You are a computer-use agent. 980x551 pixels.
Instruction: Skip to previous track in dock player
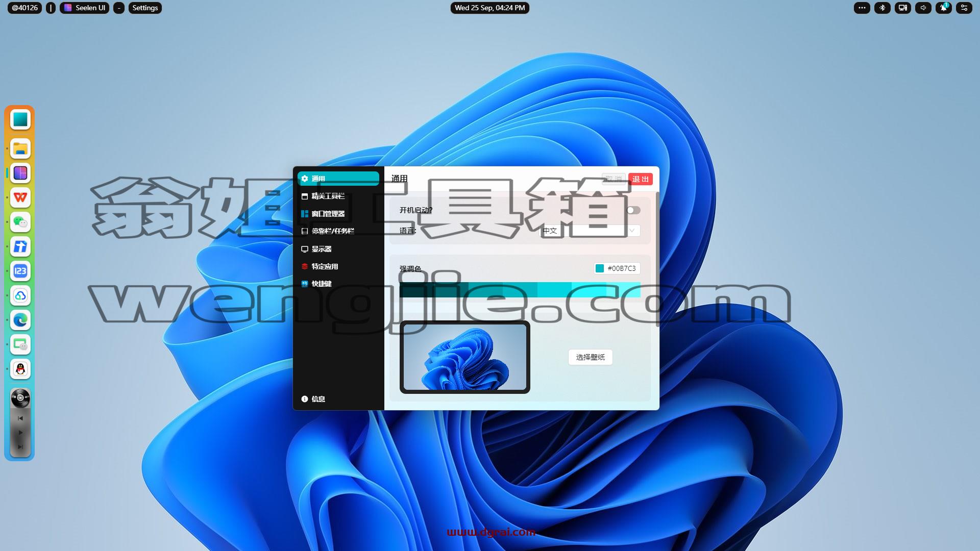tap(20, 418)
